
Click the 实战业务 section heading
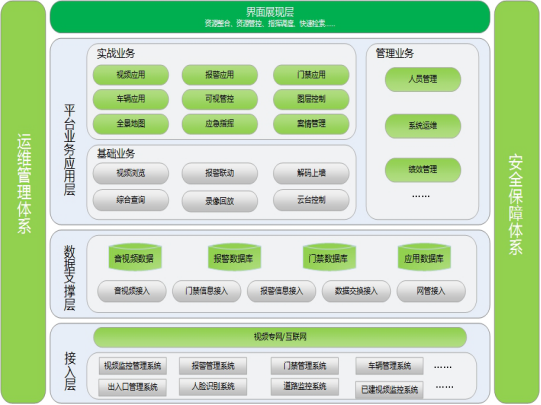tap(116, 53)
